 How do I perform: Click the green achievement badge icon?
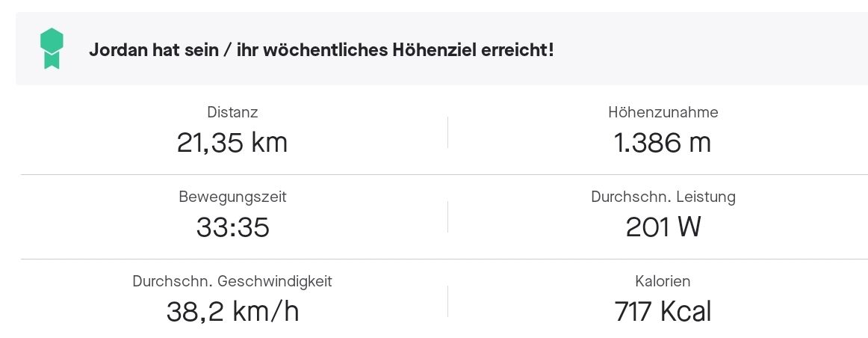(x=52, y=49)
